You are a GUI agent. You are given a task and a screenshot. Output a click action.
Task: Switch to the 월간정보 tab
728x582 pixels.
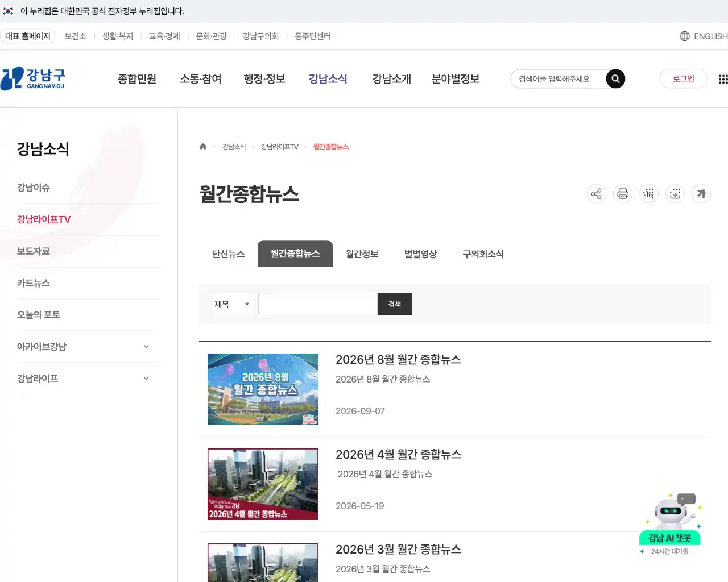(362, 254)
